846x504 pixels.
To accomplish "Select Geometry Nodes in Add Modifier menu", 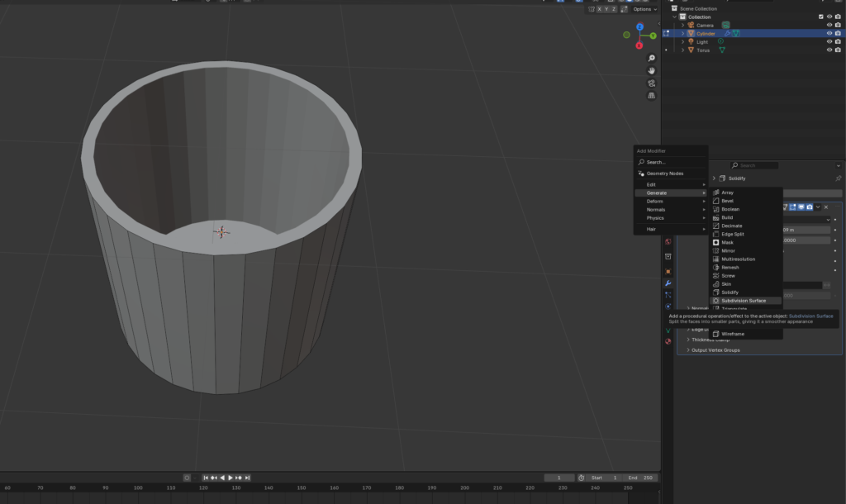I will [x=664, y=174].
